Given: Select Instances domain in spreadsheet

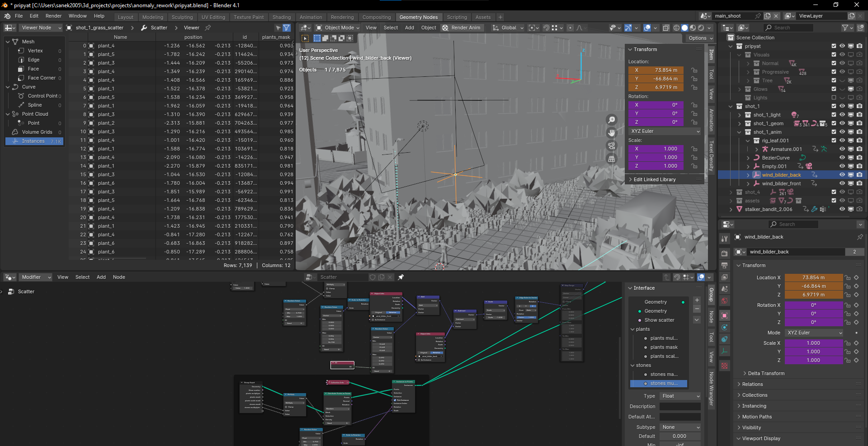Looking at the screenshot, I should point(34,141).
